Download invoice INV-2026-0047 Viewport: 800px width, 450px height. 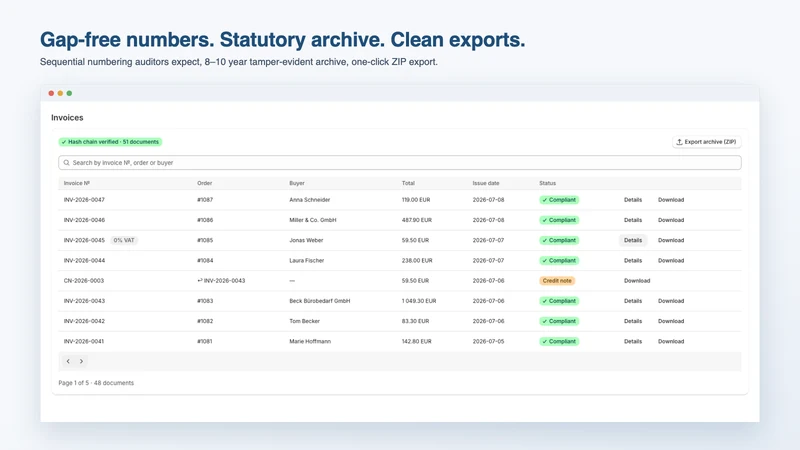click(671, 200)
